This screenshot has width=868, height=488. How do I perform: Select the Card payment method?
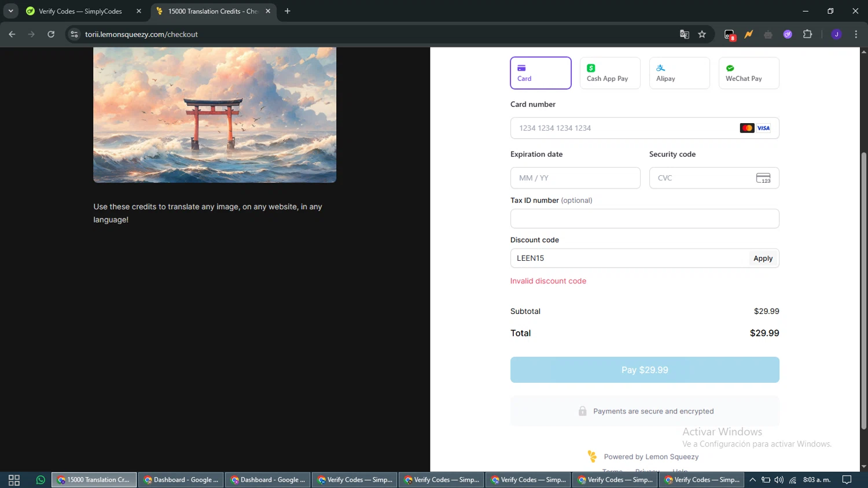coord(540,73)
